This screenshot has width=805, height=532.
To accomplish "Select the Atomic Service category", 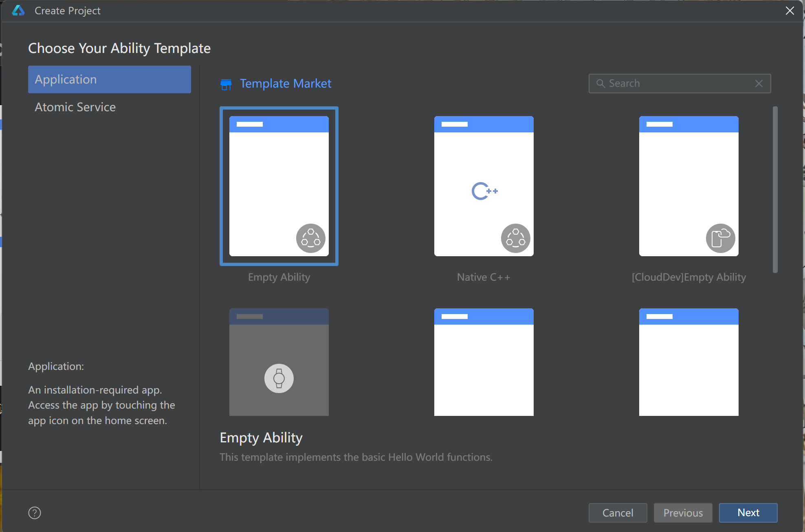I will [x=109, y=107].
